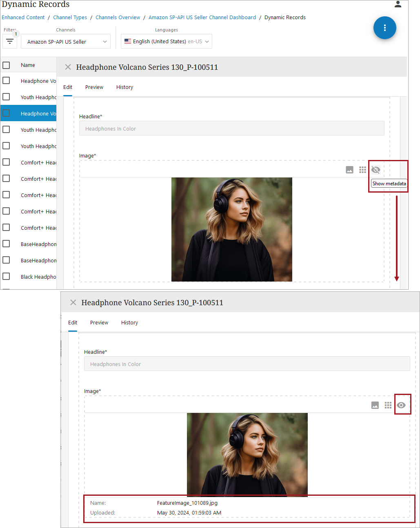Check the Black Headphone row checkbox
Viewport: 420px width, 528px height.
(6, 277)
